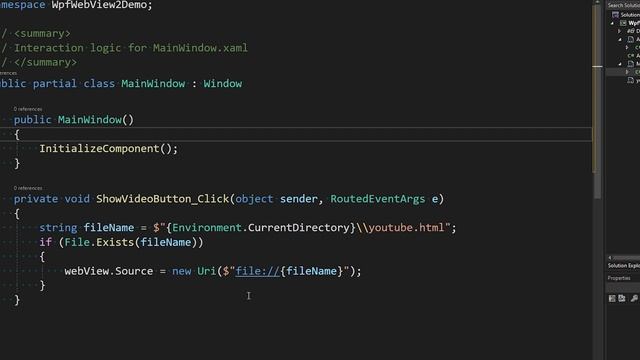
Task: Select the Wpf project icon in the tree
Action: point(623,23)
